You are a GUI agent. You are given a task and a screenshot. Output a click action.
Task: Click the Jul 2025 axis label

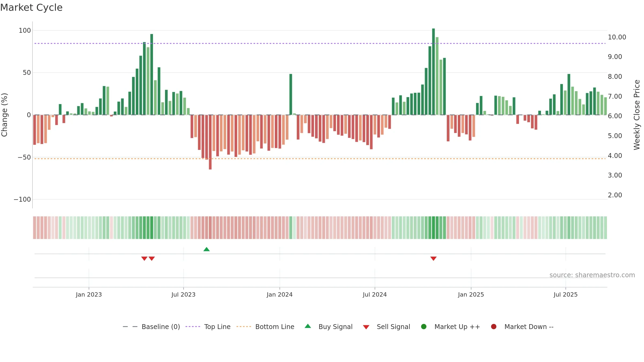pos(566,295)
